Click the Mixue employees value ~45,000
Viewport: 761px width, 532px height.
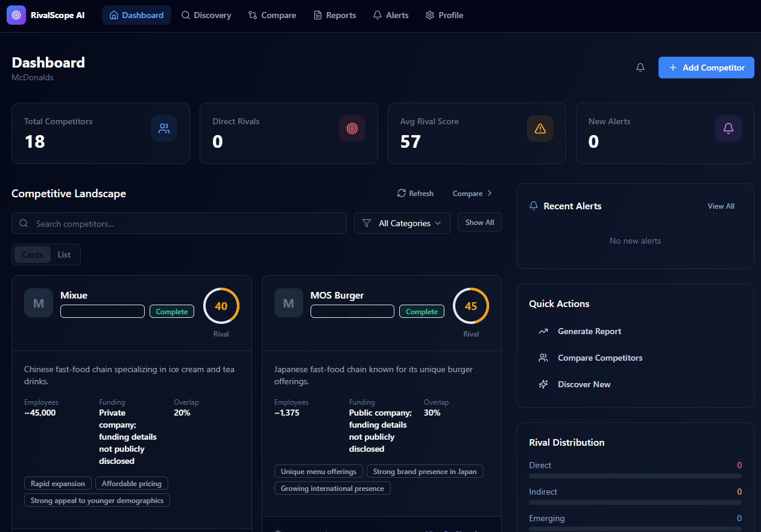click(x=40, y=413)
